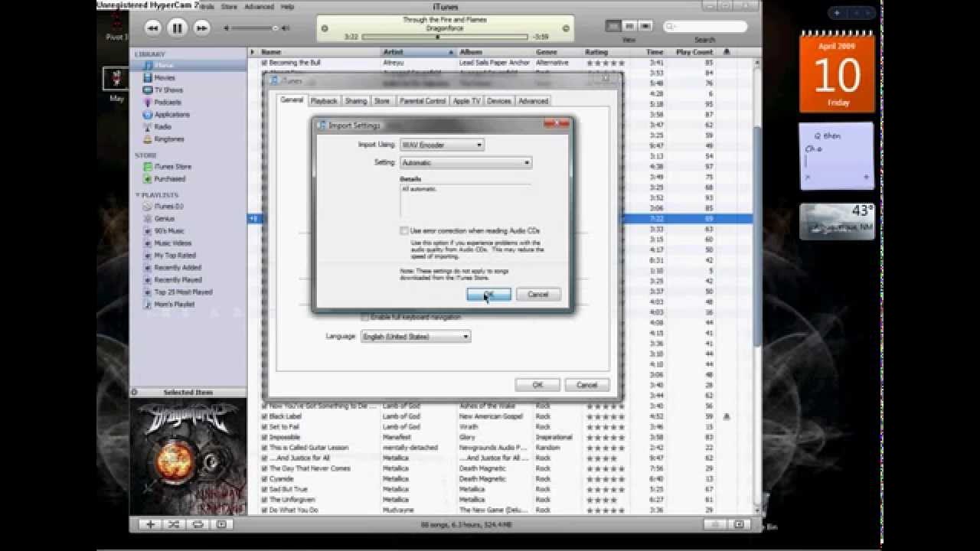The height and width of the screenshot is (551, 980).
Task: Uncheck the Becoming the Bull song
Action: tap(264, 63)
